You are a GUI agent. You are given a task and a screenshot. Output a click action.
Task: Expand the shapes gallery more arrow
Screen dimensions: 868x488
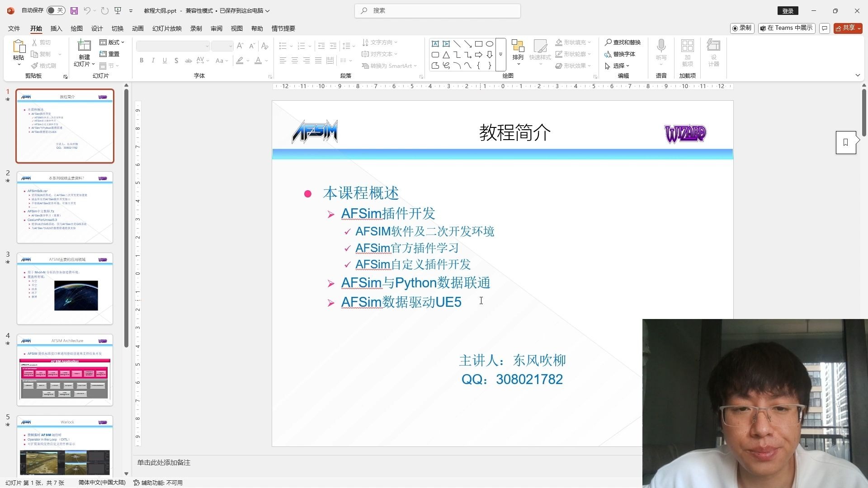tap(500, 54)
